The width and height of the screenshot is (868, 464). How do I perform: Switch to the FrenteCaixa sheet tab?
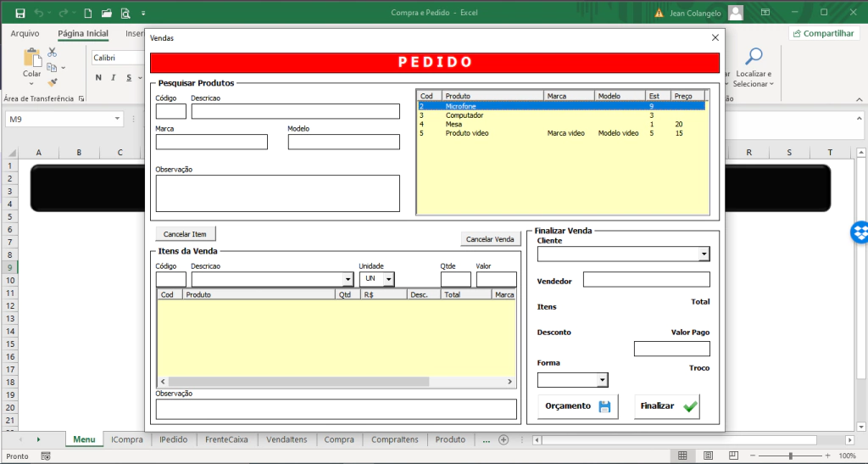tap(226, 439)
